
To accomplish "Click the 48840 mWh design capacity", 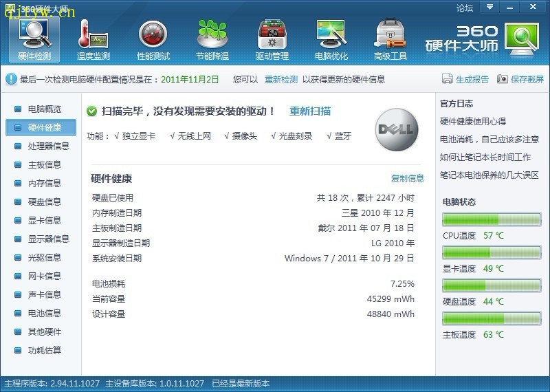I will [x=390, y=314].
